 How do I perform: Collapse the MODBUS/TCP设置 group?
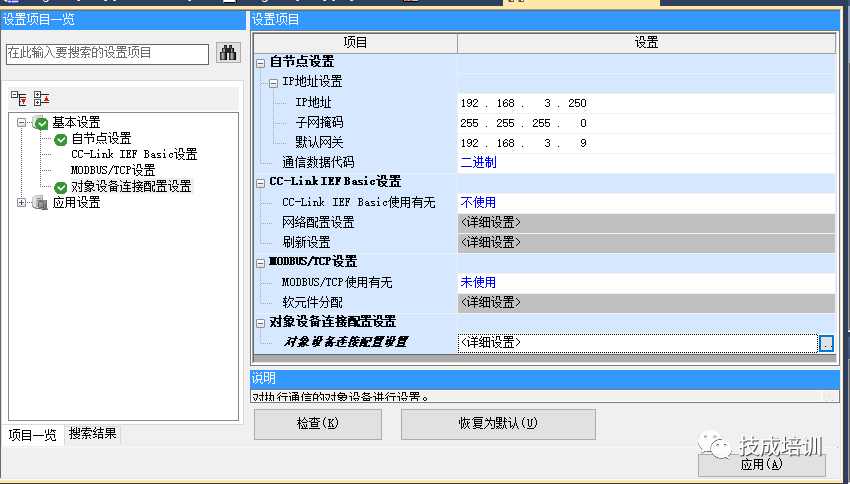[260, 263]
